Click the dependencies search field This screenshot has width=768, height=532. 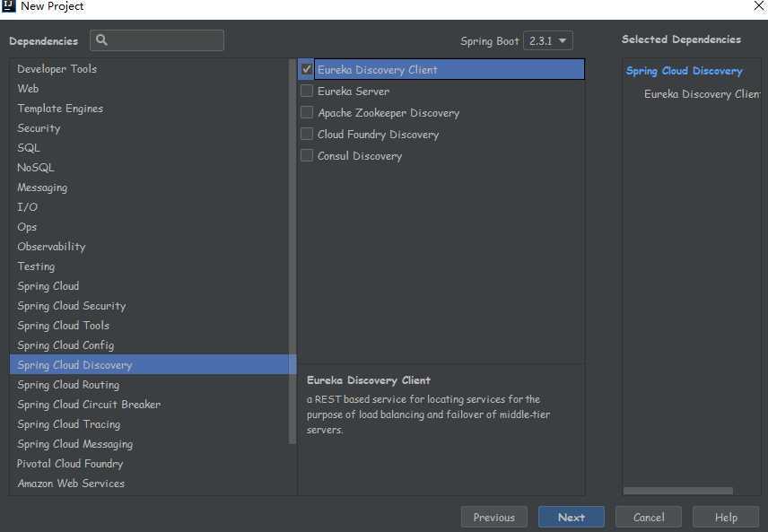[157, 40]
